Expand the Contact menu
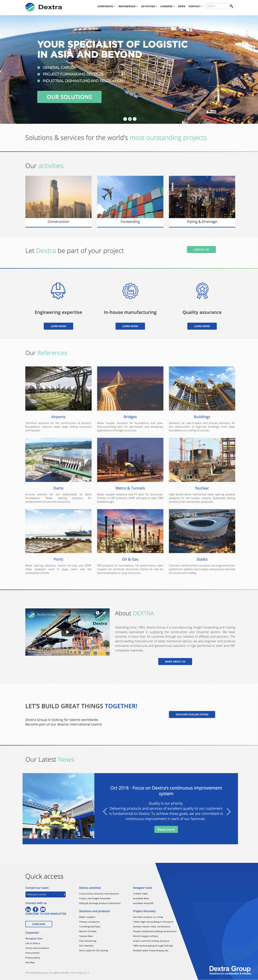The width and height of the screenshot is (258, 980). tap(196, 6)
